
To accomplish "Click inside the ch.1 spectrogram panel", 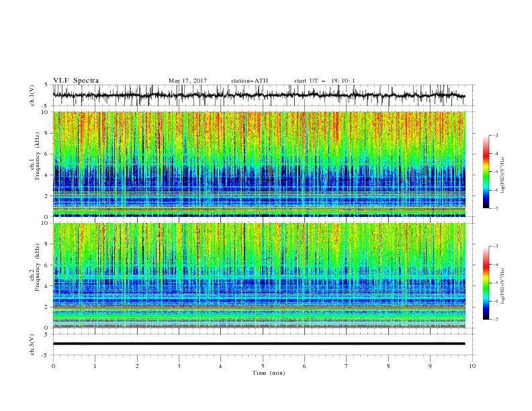I will [259, 164].
